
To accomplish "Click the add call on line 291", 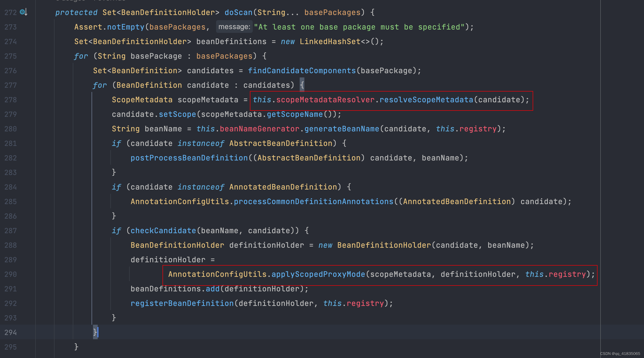I will [213, 289].
